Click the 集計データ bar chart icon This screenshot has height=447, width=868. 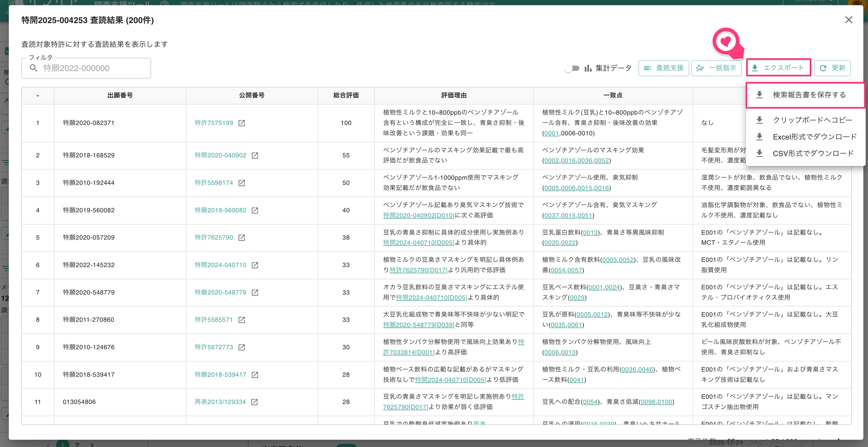588,68
